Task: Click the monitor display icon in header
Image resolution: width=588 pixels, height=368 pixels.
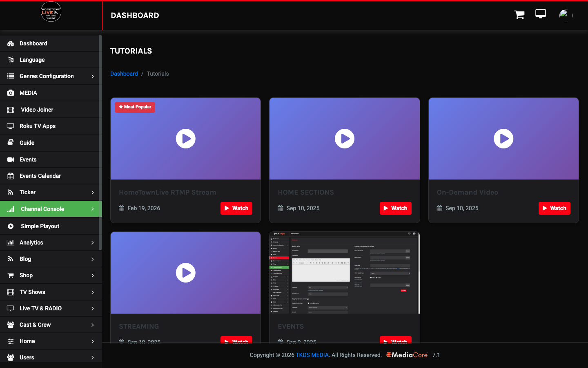Action: [541, 14]
